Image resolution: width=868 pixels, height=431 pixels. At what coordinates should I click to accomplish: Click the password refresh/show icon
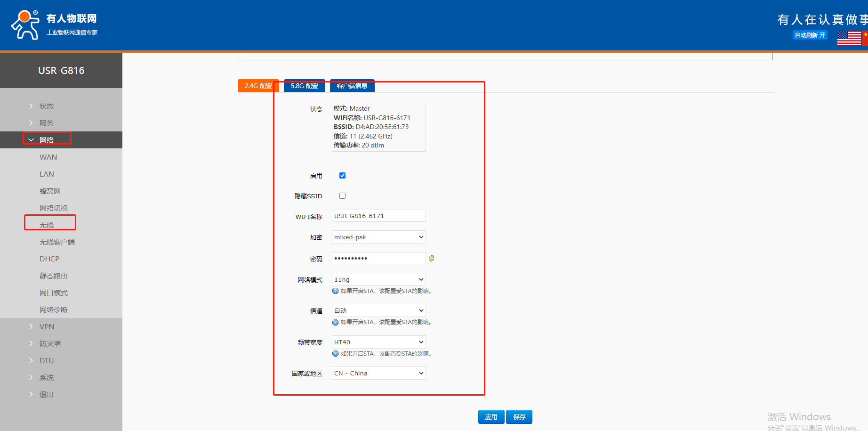click(431, 258)
